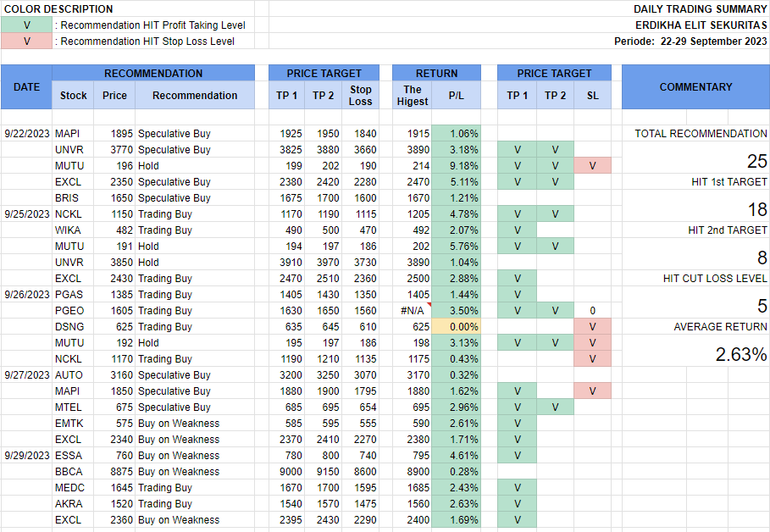Viewport: 770px width, 532px height.
Task: Click the green V legend color cell
Action: [26, 25]
